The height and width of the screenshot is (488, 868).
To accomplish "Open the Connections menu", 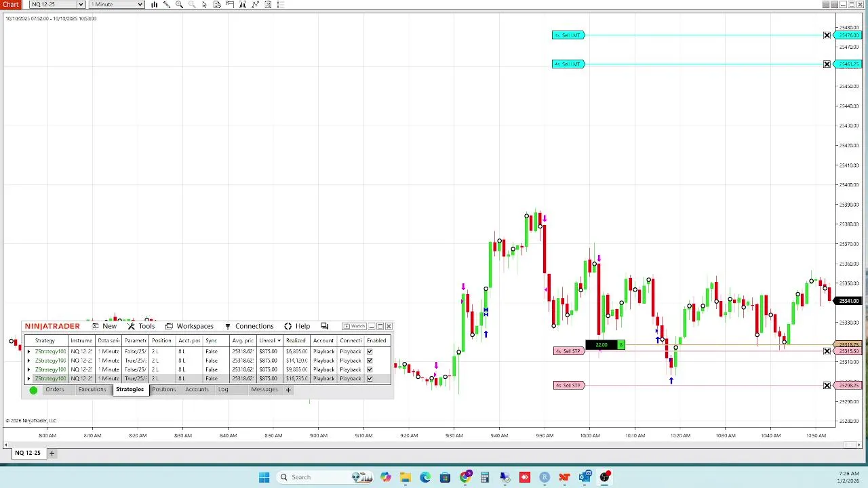I will pos(248,326).
